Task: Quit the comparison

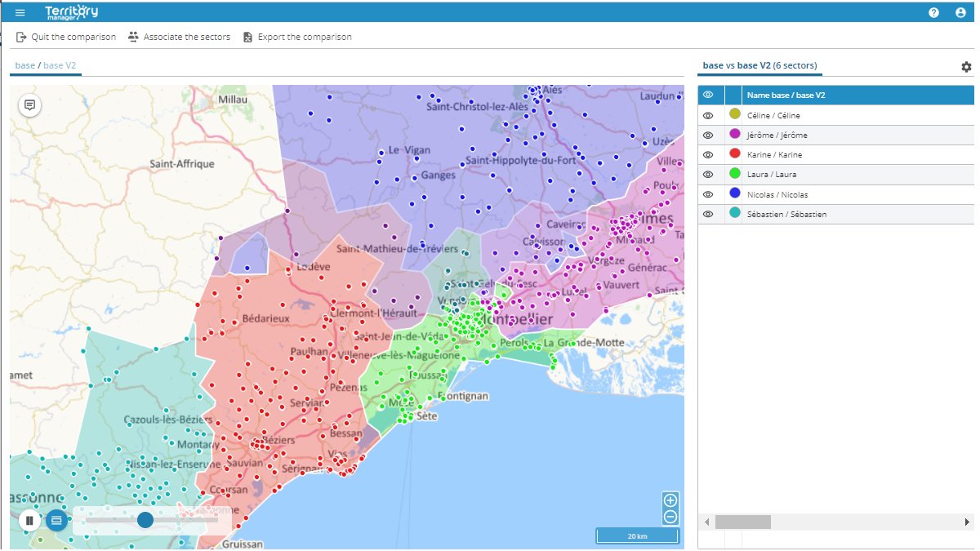Action: point(66,37)
